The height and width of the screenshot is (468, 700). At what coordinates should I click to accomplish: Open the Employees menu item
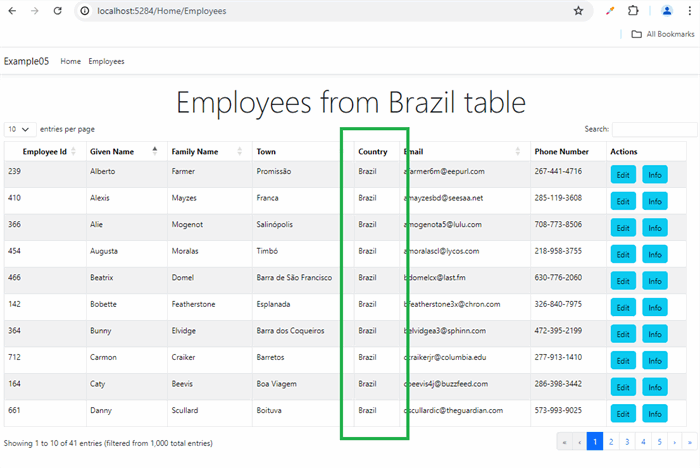(106, 61)
